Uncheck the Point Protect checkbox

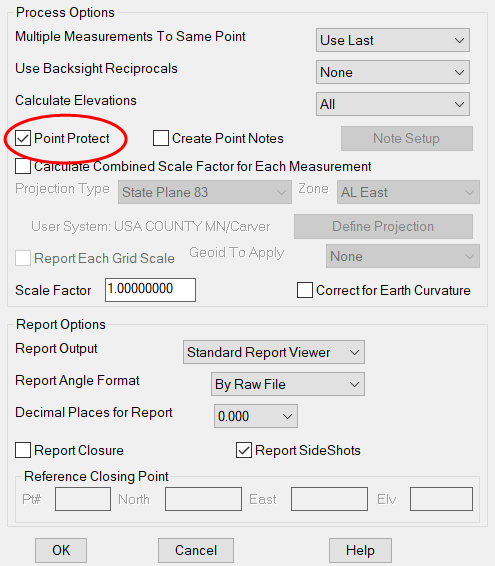23,139
